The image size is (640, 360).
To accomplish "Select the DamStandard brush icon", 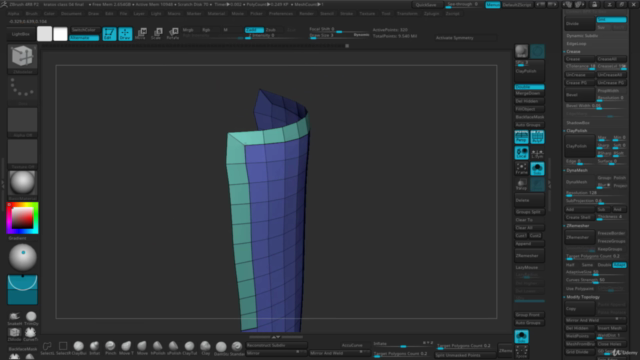I will tap(221, 348).
